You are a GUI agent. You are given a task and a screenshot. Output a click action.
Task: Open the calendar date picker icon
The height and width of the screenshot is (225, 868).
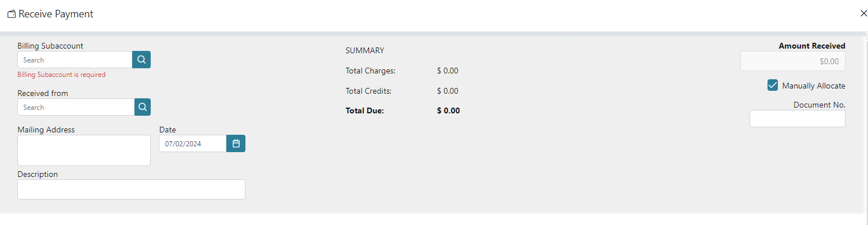pos(236,143)
